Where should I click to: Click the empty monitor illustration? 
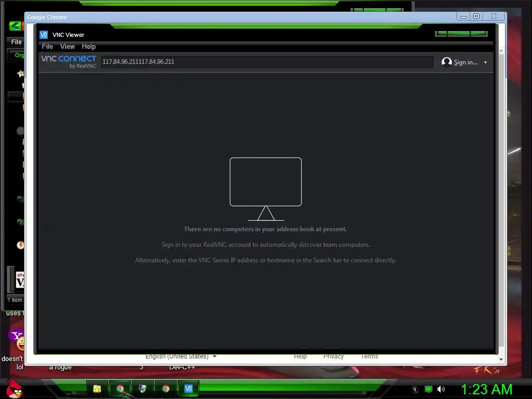(x=265, y=189)
